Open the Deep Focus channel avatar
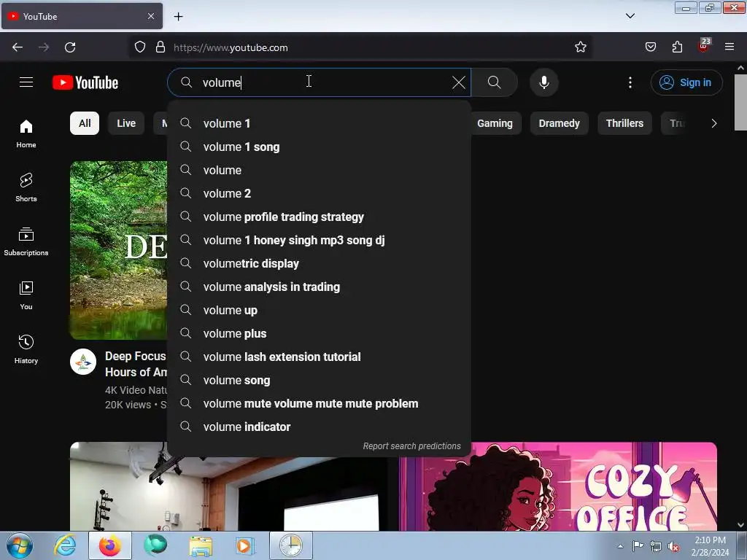 point(83,362)
